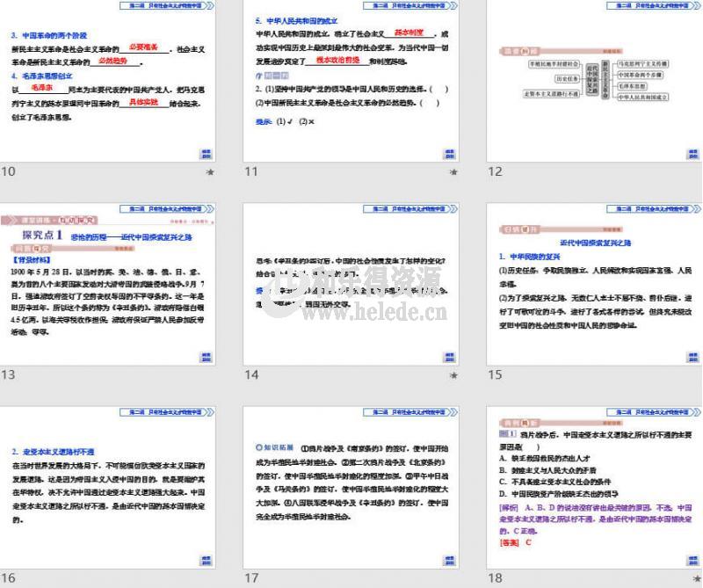Screen dimensions: 703x588
Task: Select slide 18 thumbnail with answer C
Action: coord(595,488)
